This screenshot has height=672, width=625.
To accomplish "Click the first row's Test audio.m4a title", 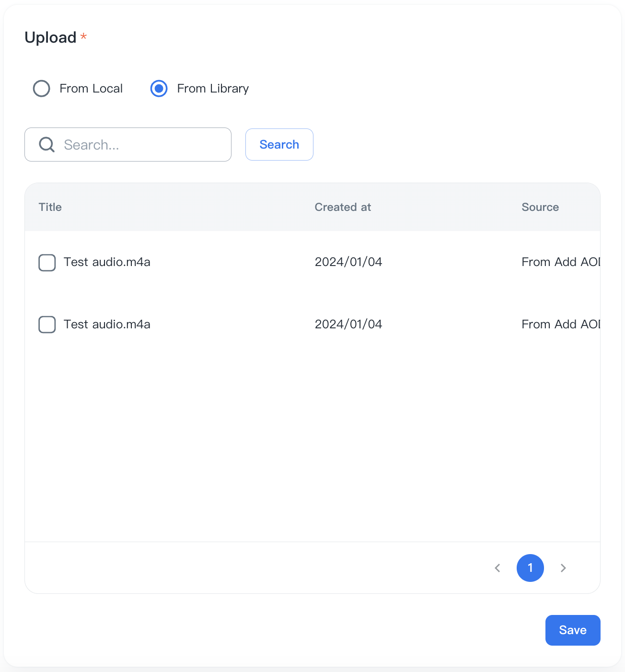I will pyautogui.click(x=107, y=262).
